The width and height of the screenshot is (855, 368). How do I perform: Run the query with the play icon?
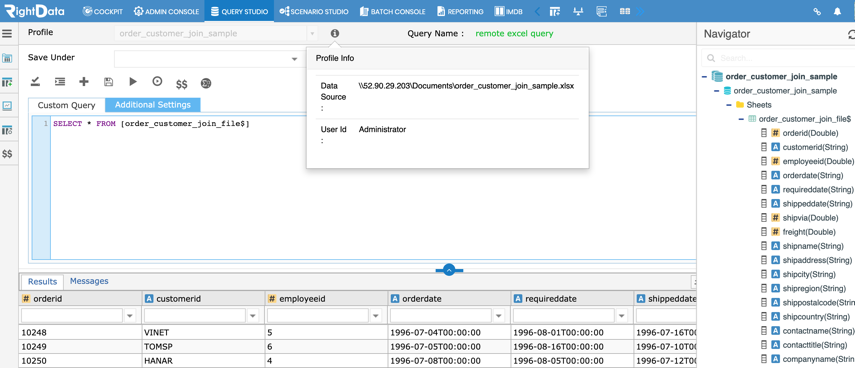133,81
